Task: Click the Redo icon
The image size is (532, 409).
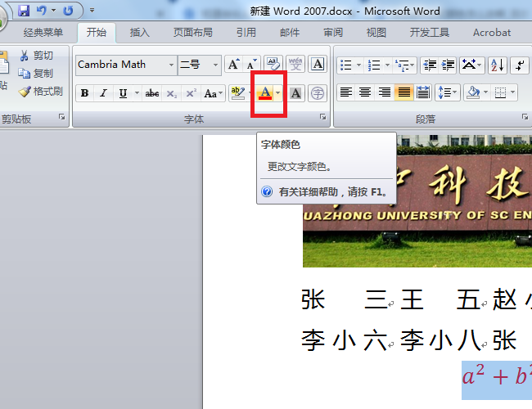Action: pyautogui.click(x=68, y=11)
